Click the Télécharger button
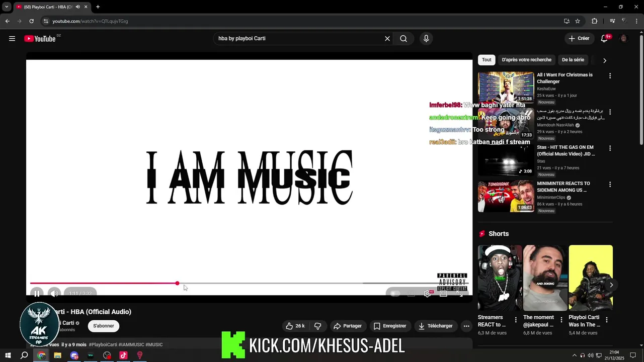The height and width of the screenshot is (362, 644). click(435, 326)
